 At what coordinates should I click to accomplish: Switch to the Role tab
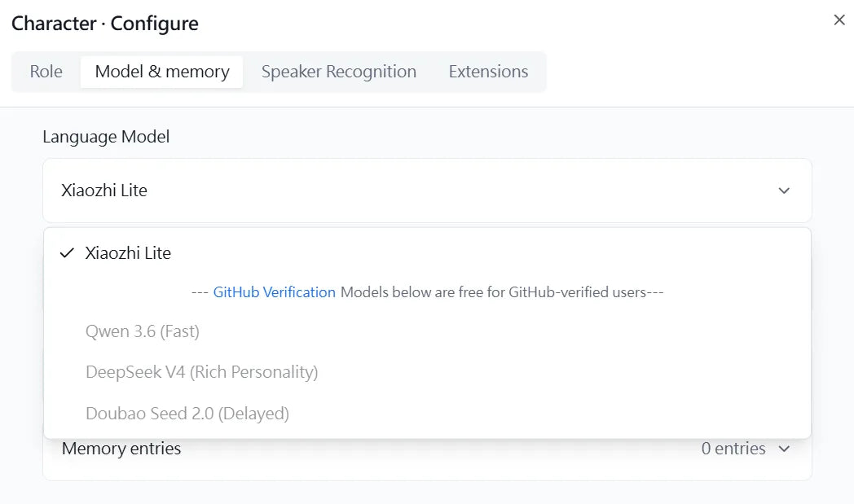click(46, 72)
